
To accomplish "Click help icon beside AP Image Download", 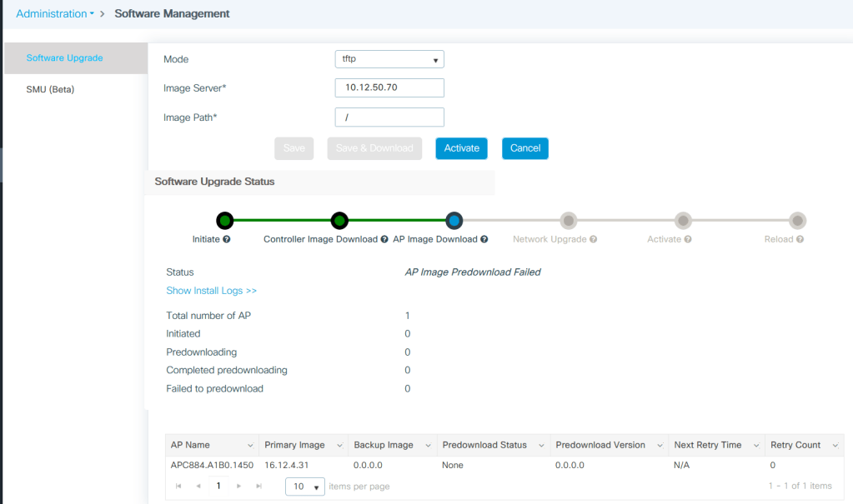I will click(x=484, y=239).
